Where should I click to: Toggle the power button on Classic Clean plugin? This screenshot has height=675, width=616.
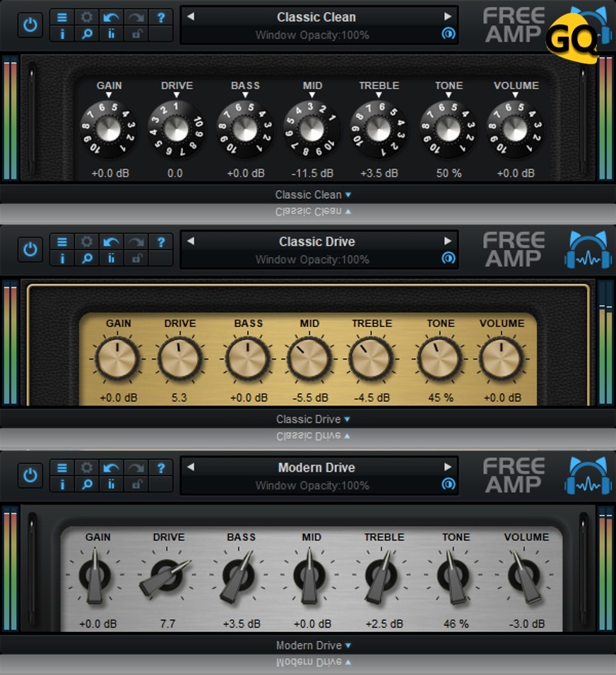pyautogui.click(x=30, y=25)
